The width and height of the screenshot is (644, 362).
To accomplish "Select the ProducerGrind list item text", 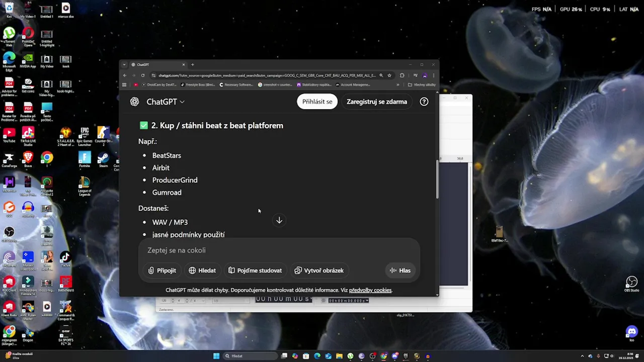I will (175, 180).
